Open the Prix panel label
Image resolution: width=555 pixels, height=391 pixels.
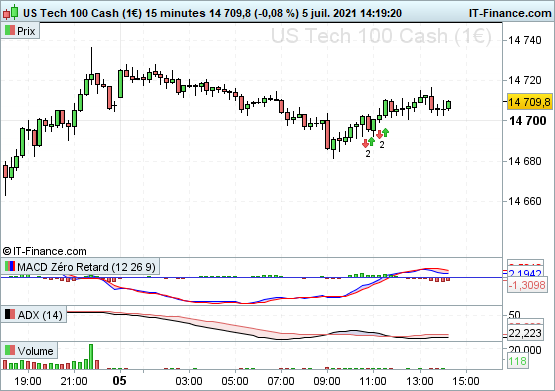coord(20,31)
